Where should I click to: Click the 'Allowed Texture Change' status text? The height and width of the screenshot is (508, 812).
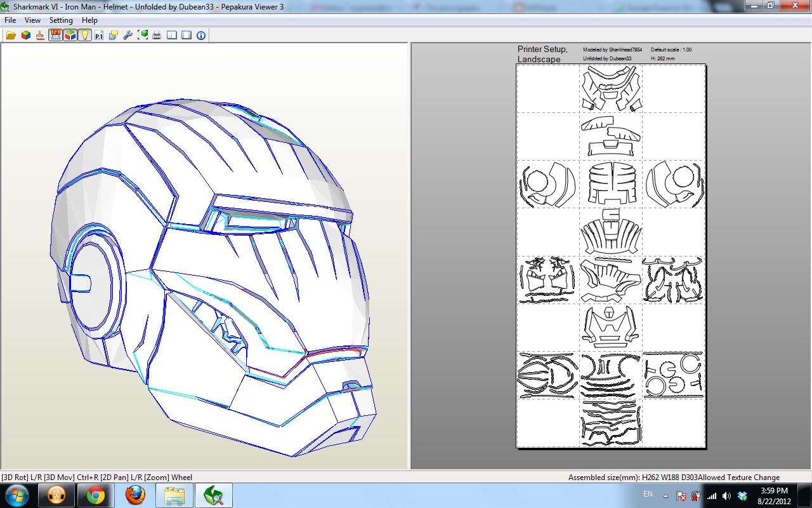pos(739,478)
